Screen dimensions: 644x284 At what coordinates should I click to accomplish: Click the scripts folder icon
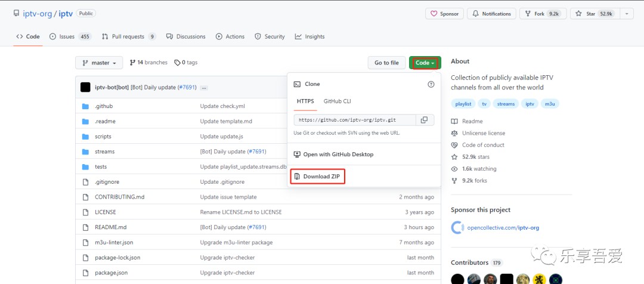(x=85, y=137)
